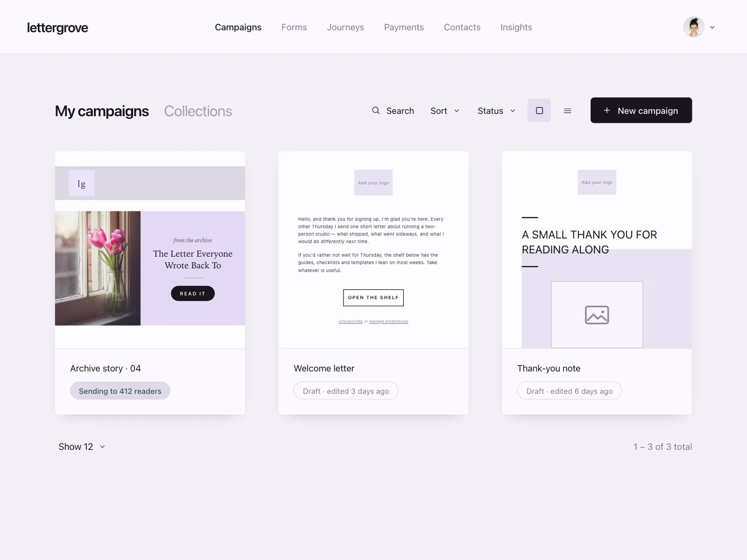Click the Thank-you note title
Viewport: 747px width, 560px height.
[x=549, y=368]
